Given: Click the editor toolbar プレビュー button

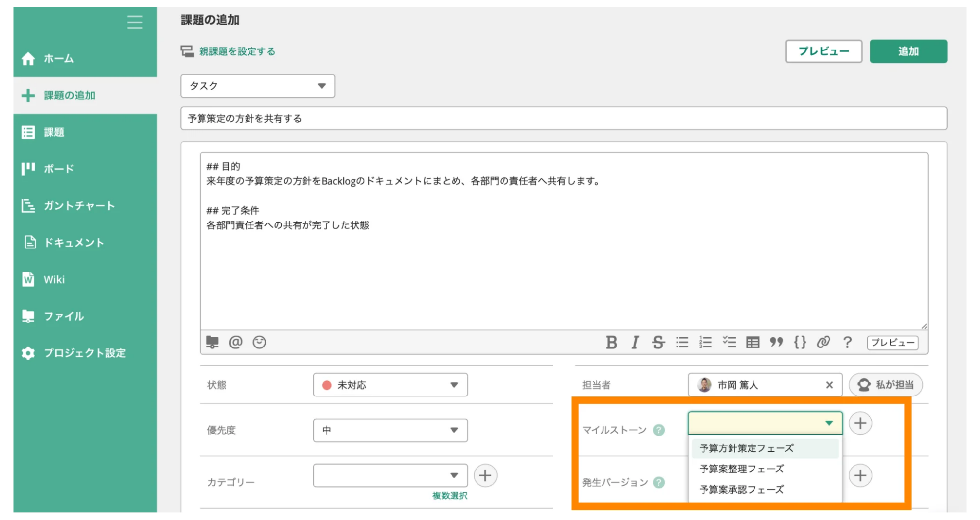Looking at the screenshot, I should coord(893,343).
